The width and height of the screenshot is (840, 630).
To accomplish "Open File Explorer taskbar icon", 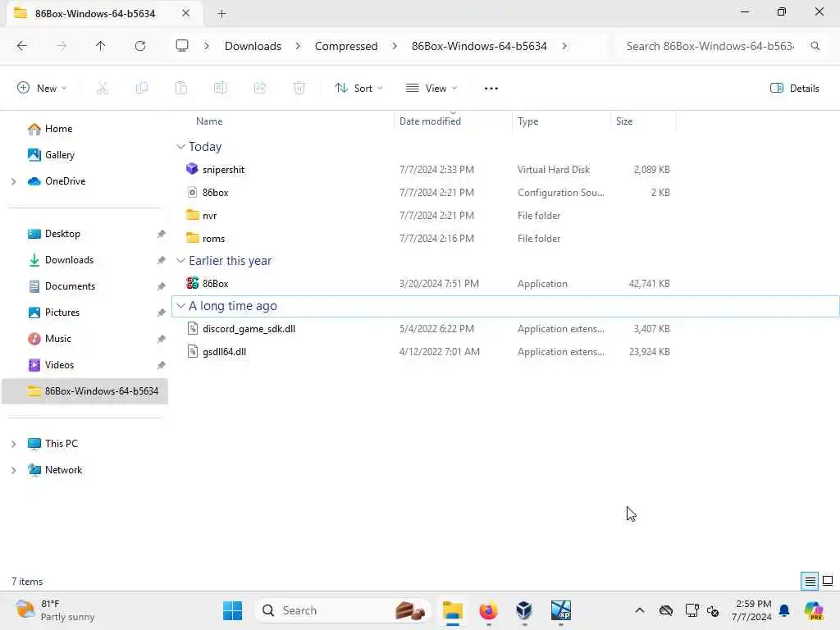I will 453,610.
